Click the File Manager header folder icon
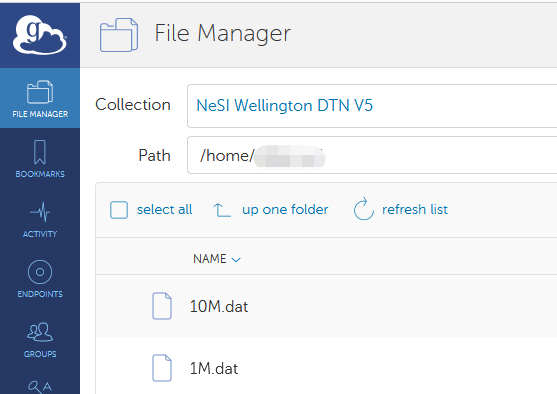Screen dimensions: 557x394 pyautogui.click(x=119, y=35)
